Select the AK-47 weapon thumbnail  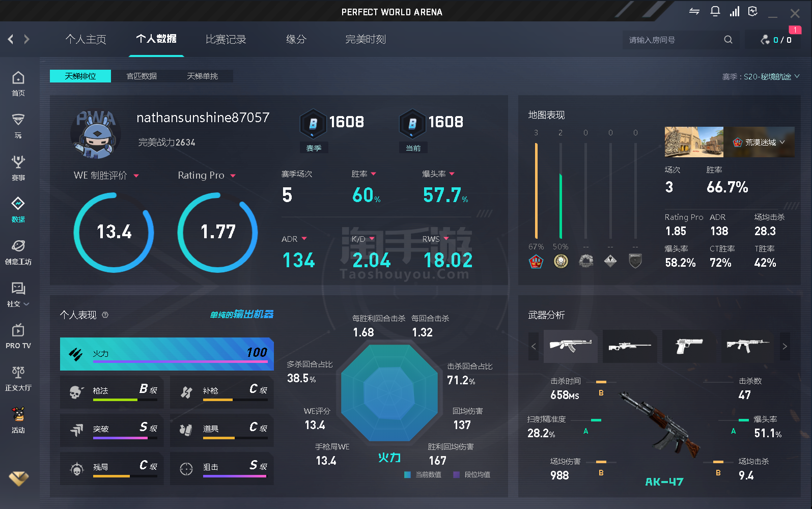pyautogui.click(x=570, y=346)
